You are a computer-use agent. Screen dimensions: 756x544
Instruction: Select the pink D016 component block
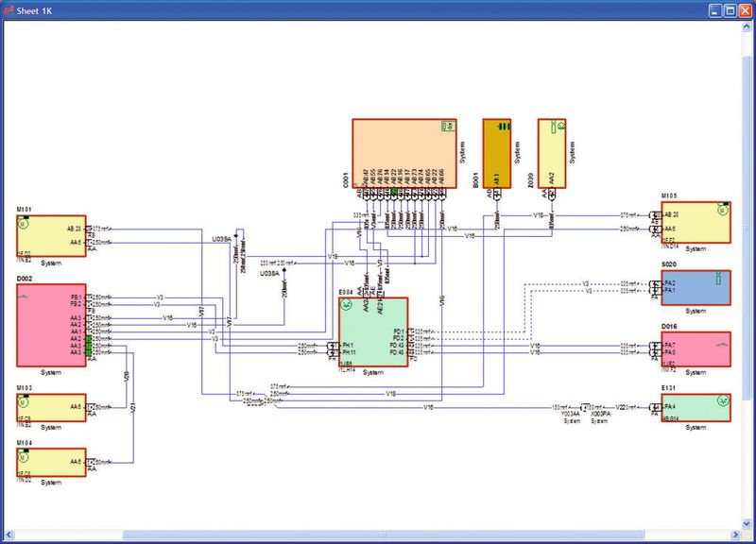tap(696, 349)
